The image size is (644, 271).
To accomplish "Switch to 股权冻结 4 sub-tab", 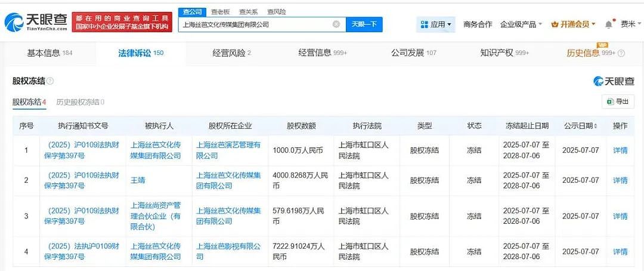I will [29, 102].
